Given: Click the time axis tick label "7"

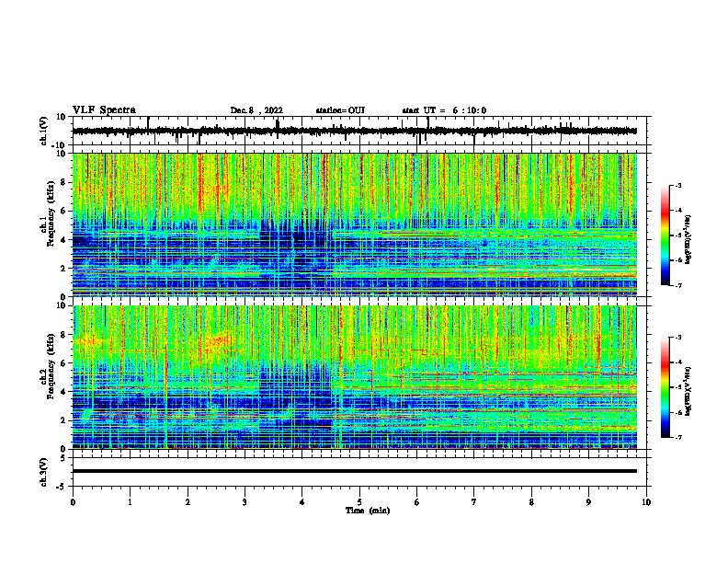Looking at the screenshot, I should coord(474,502).
